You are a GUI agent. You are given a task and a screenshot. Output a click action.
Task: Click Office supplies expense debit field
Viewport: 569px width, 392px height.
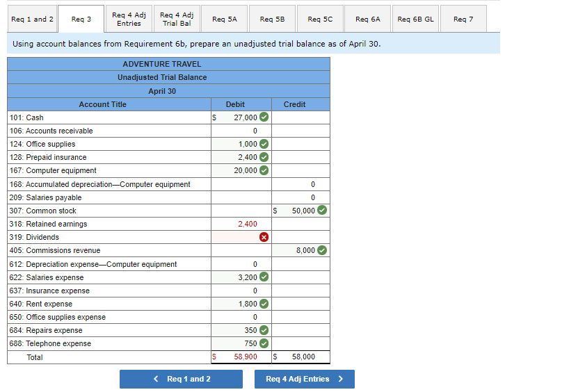click(241, 317)
